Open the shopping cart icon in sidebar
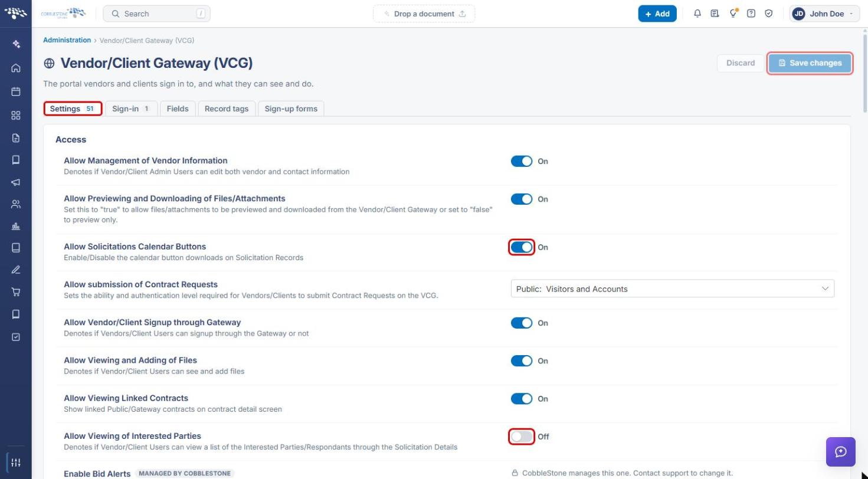The image size is (868, 479). click(x=16, y=292)
